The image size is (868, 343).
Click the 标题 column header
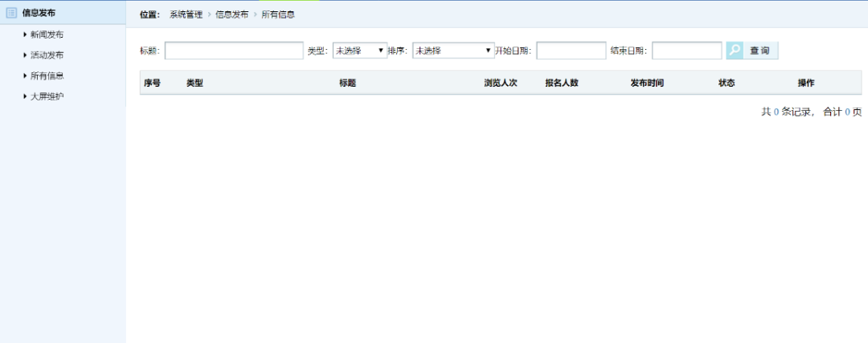pos(348,83)
